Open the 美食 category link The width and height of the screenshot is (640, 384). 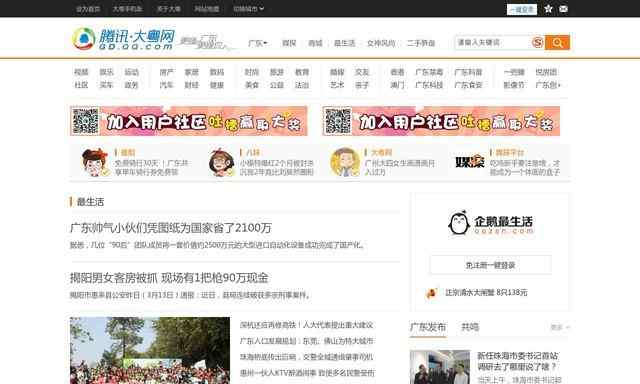click(252, 85)
